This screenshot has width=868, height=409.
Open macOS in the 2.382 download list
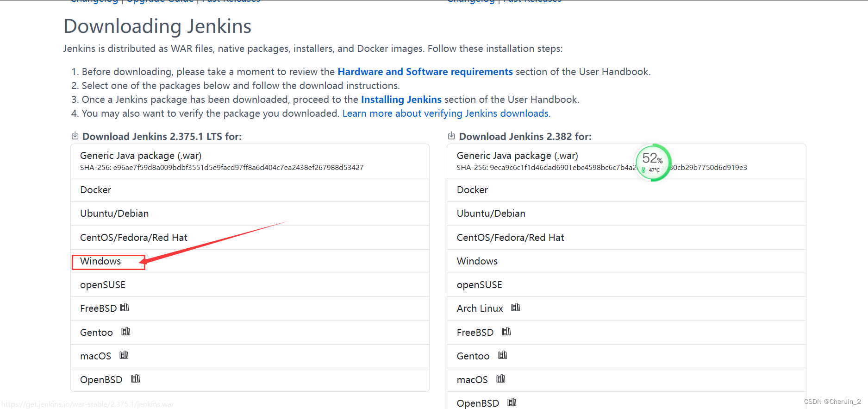coord(626,380)
